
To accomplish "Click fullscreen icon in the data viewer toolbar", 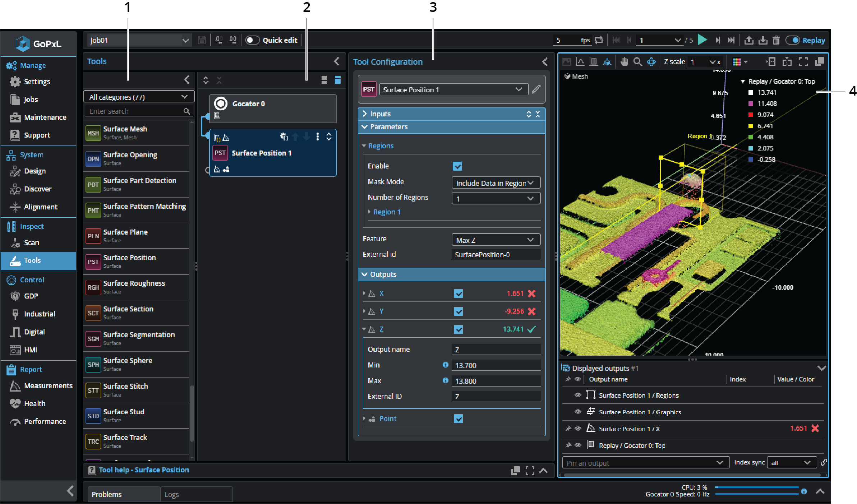I will pyautogui.click(x=803, y=62).
